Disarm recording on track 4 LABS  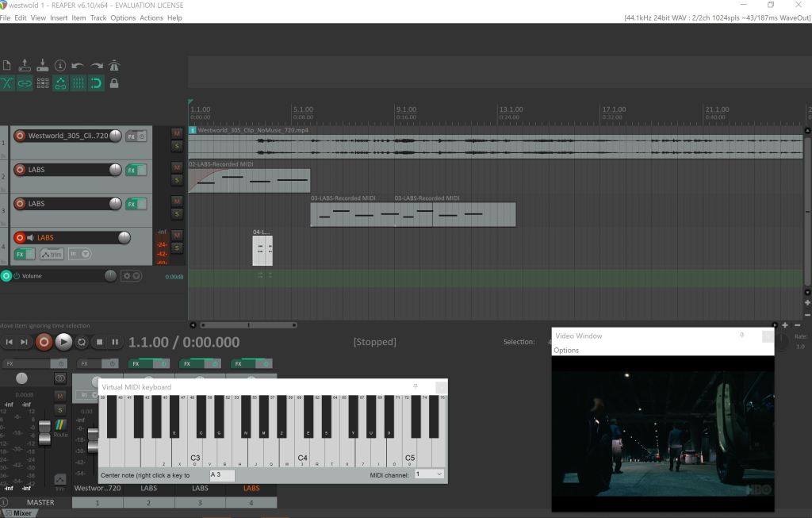tap(20, 237)
